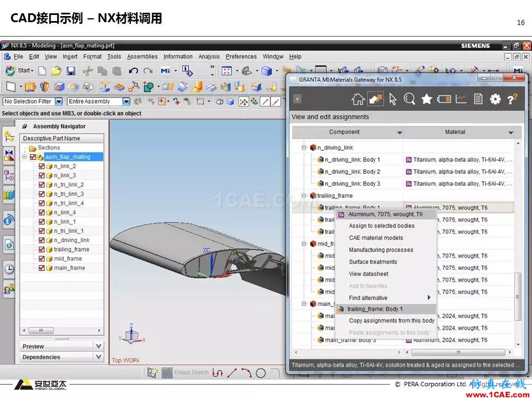Screen dimensions: 532x399
Task: Open Granta settings gear icon
Action: pos(495,99)
